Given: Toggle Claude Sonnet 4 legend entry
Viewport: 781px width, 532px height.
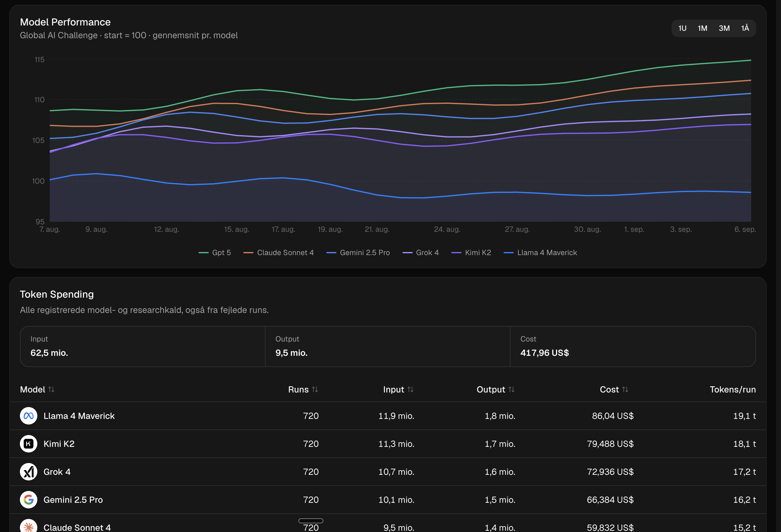Looking at the screenshot, I should (279, 253).
